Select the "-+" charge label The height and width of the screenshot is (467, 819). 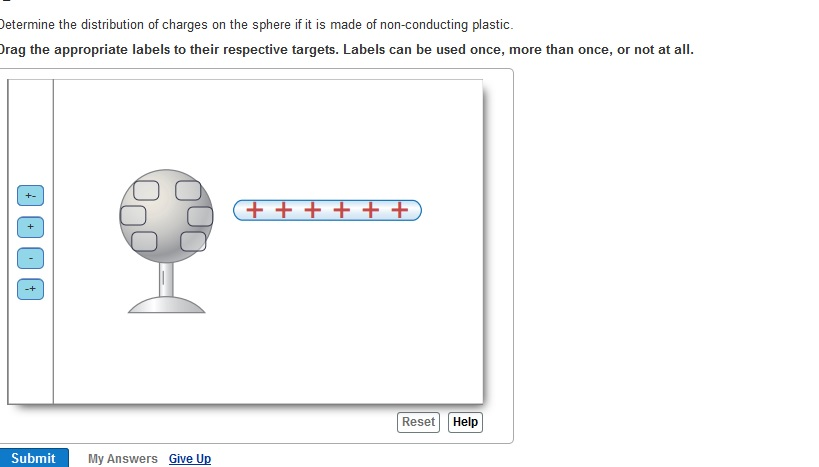tap(30, 289)
